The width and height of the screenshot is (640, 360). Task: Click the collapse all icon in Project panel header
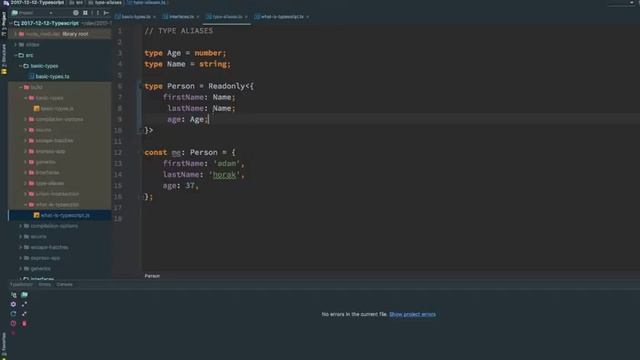[x=85, y=13]
